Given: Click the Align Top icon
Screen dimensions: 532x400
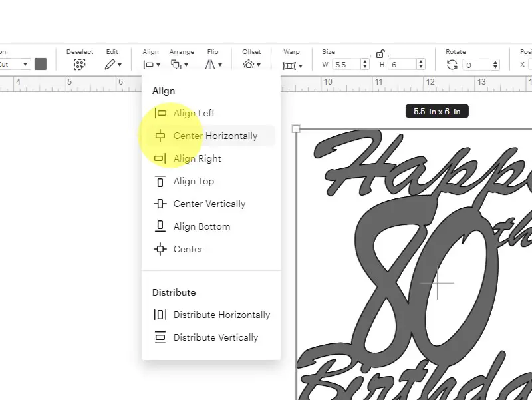Looking at the screenshot, I should pos(160,181).
